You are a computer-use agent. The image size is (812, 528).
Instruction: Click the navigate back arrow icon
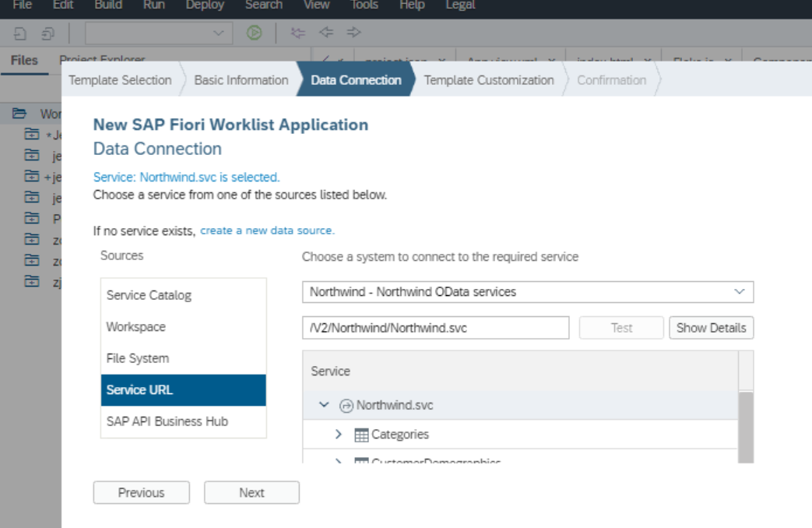(325, 32)
